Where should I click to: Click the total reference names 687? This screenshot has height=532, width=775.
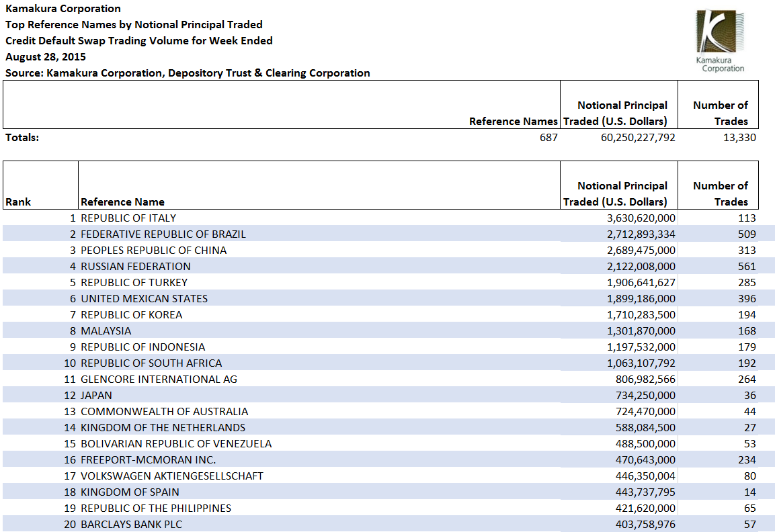coord(548,137)
